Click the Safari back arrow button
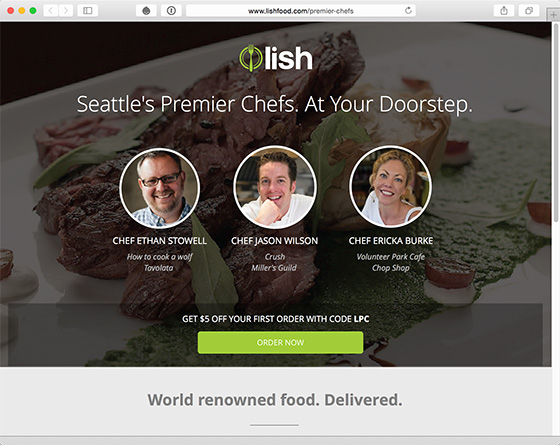This screenshot has height=445, width=560. point(51,11)
